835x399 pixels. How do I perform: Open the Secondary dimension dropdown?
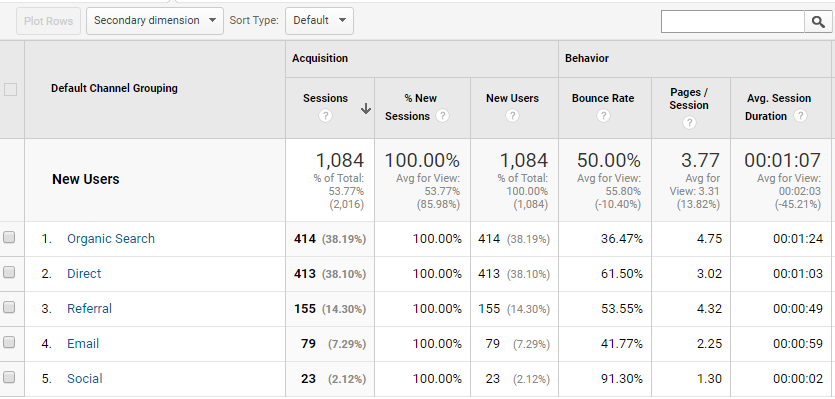155,21
